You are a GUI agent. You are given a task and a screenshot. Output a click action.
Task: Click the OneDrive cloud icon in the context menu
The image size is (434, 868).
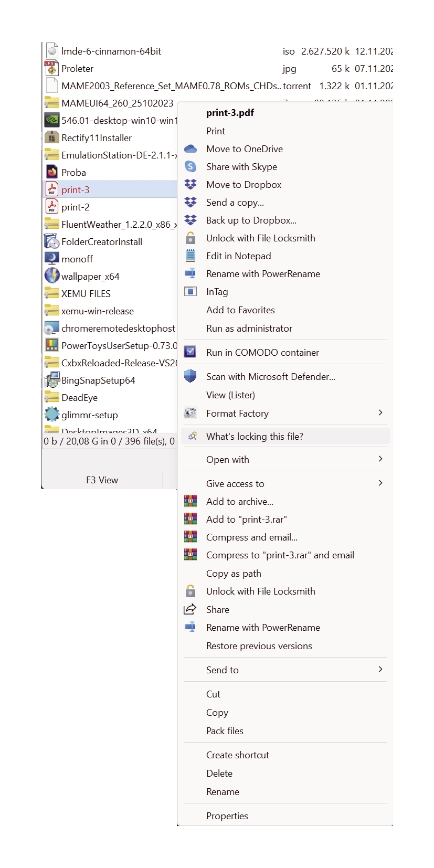pos(190,149)
